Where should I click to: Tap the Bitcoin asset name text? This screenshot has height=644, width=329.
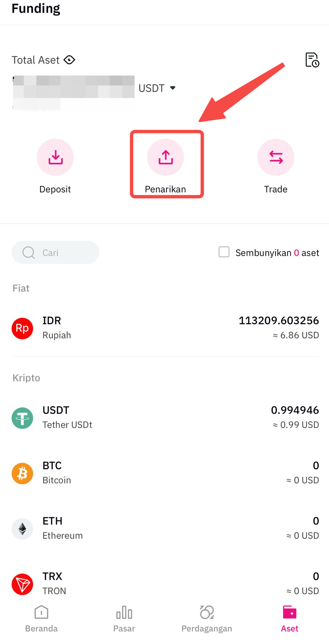click(57, 480)
